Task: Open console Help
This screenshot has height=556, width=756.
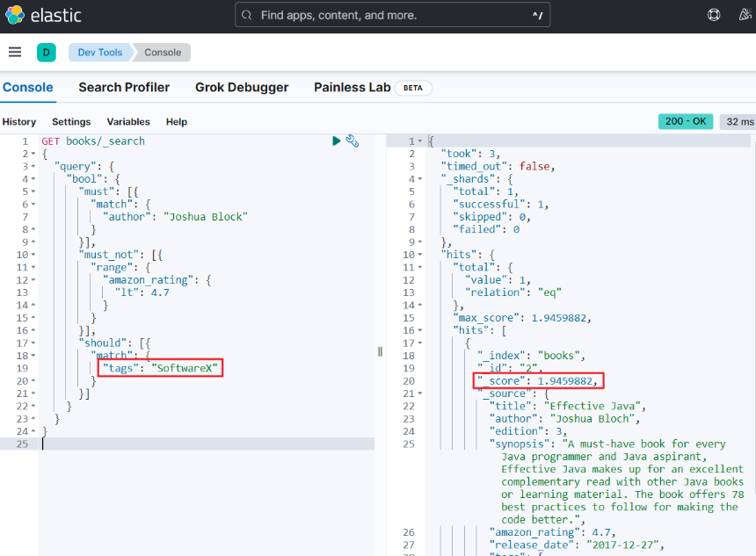Action: (x=177, y=122)
